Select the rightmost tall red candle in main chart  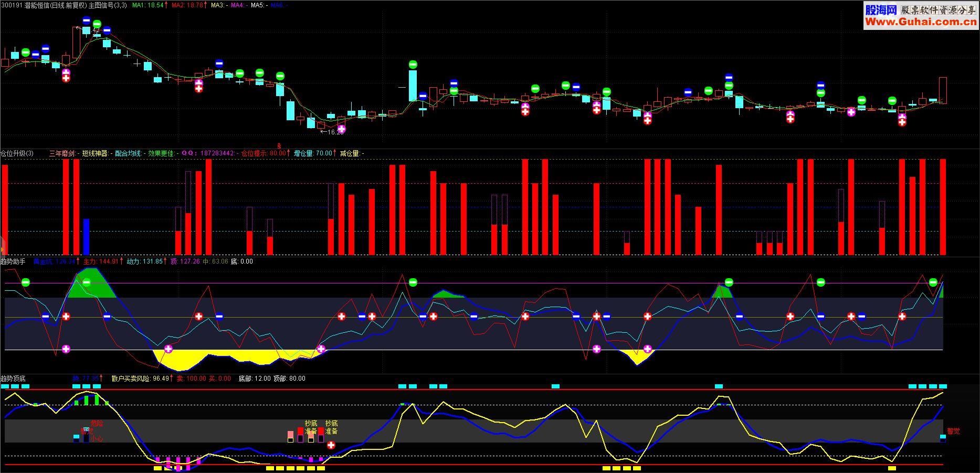click(x=943, y=90)
